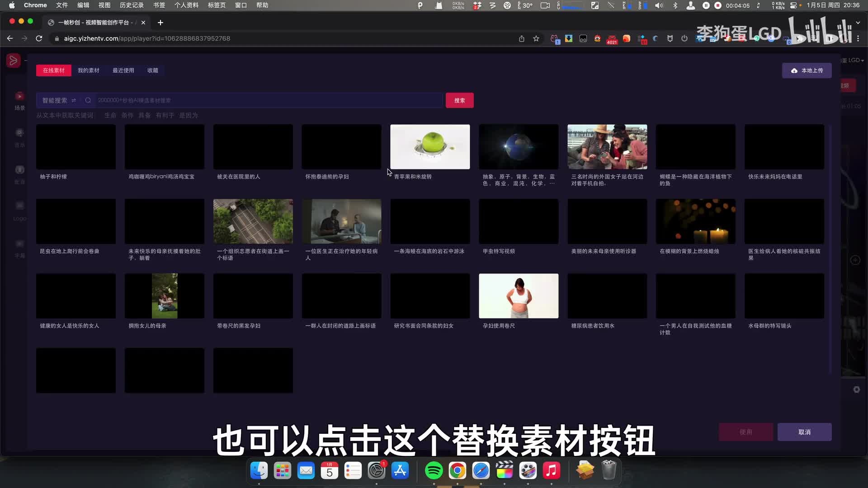Image resolution: width=868 pixels, height=488 pixels.
Task: Expand the LGD account dropdown
Action: [x=854, y=60]
